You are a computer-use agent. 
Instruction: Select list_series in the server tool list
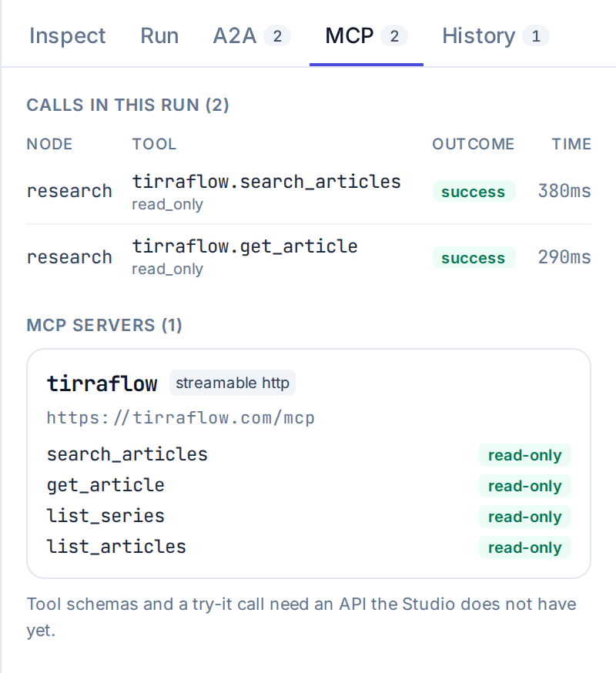[x=105, y=517]
